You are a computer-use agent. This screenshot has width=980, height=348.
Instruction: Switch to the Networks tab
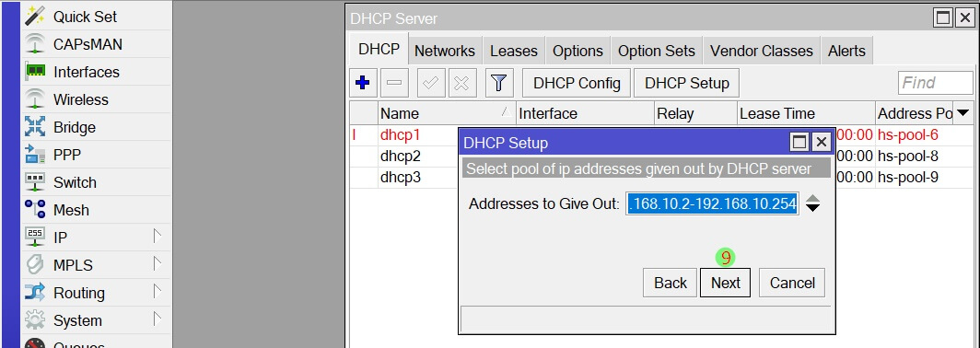click(444, 52)
